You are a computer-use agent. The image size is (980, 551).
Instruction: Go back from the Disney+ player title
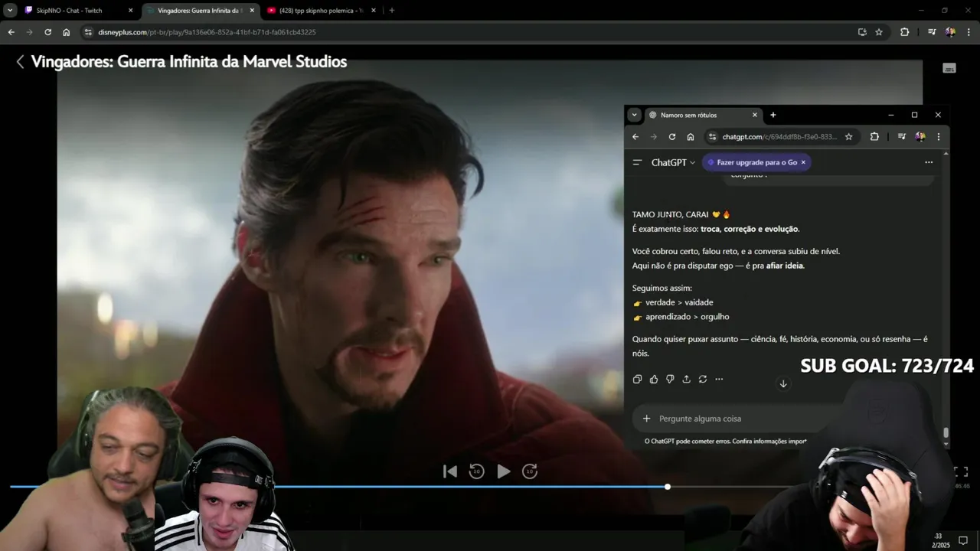(20, 62)
